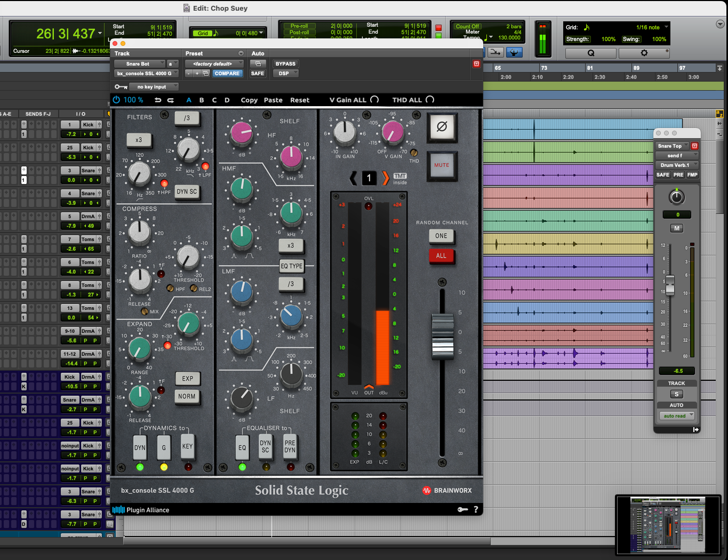Toggle the EQ equaliser routing button
The height and width of the screenshot is (560, 728).
click(x=242, y=447)
